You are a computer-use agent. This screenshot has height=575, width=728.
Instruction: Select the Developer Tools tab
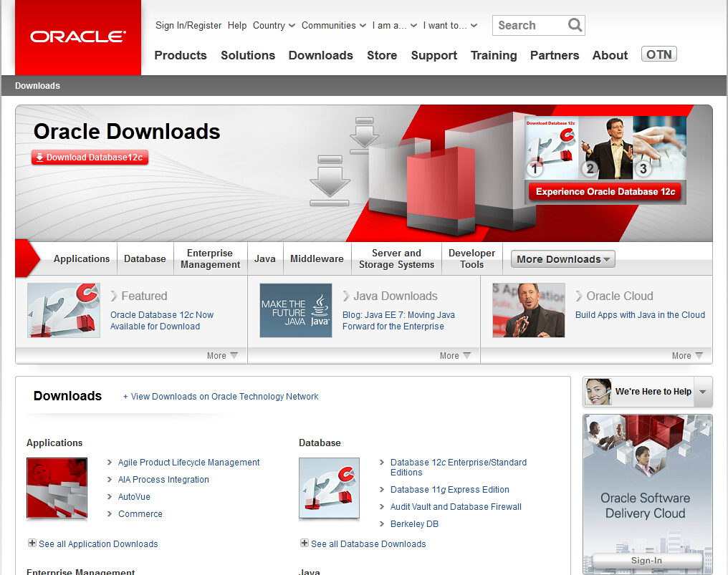pyautogui.click(x=471, y=258)
